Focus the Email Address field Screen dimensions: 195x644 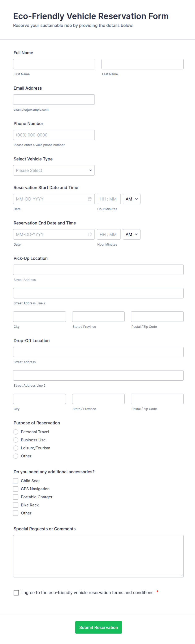tap(54, 99)
